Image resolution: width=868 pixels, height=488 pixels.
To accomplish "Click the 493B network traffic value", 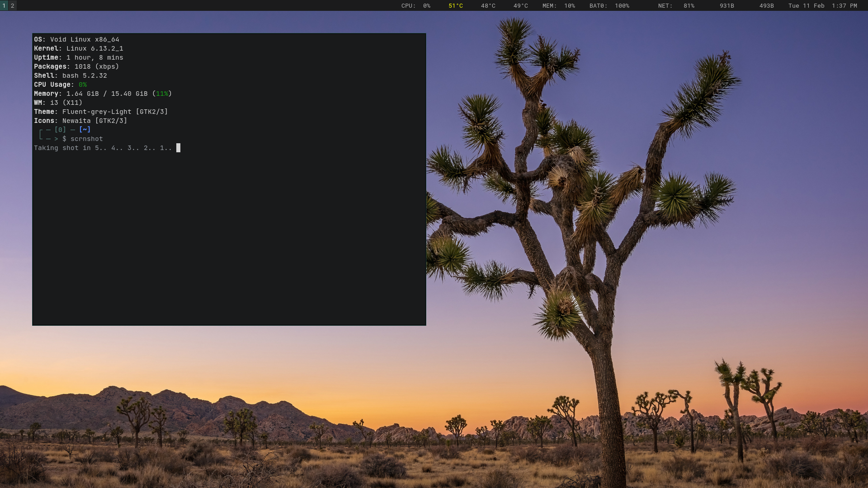I will pyautogui.click(x=766, y=6).
